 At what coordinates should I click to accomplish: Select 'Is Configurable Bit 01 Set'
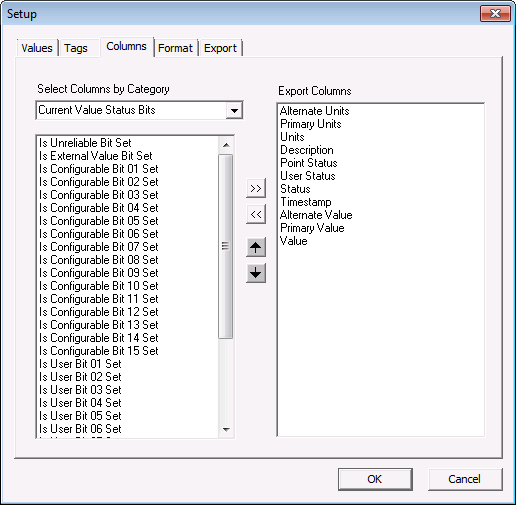(x=98, y=169)
